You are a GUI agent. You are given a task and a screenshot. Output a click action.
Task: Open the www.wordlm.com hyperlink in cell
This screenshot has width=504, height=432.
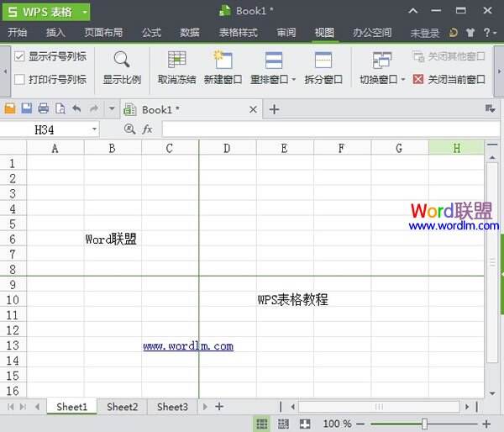pyautogui.click(x=187, y=345)
